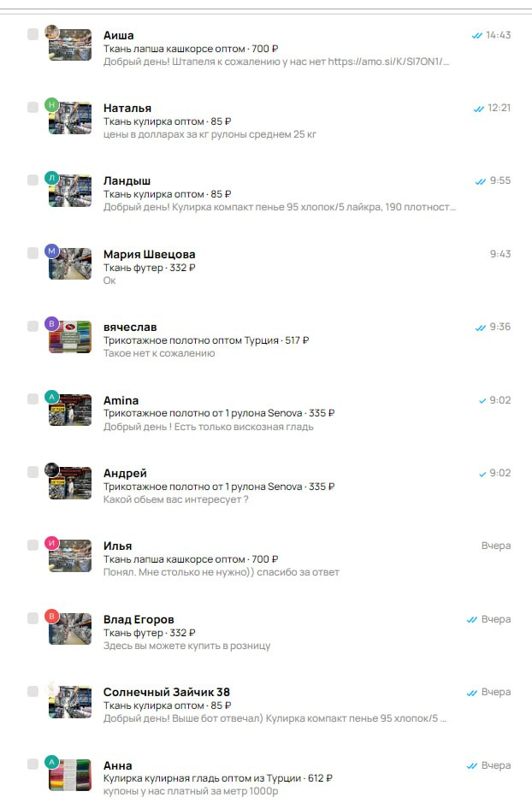
Task: Mark the checkbox for Андрей's conversation
Action: coord(33,472)
